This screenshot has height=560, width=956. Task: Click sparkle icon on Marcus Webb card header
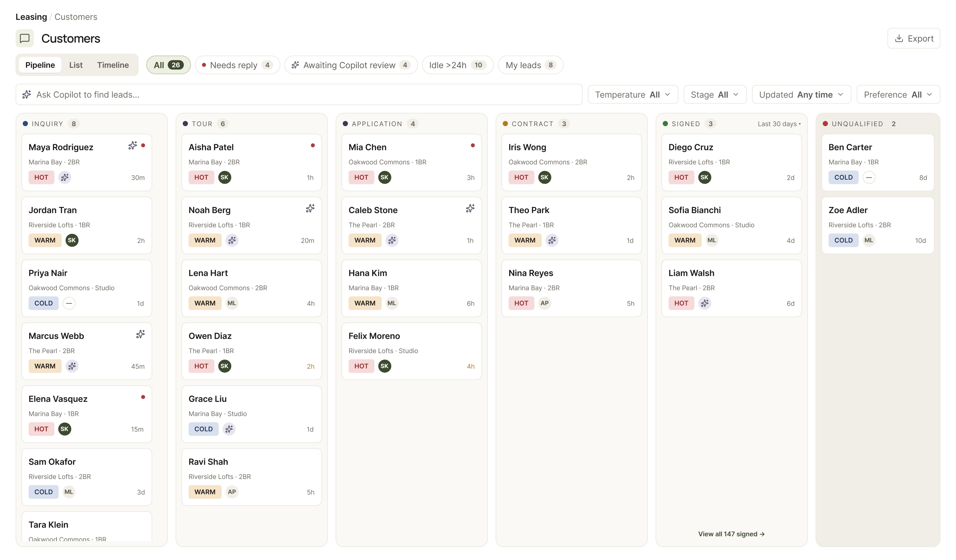140,334
